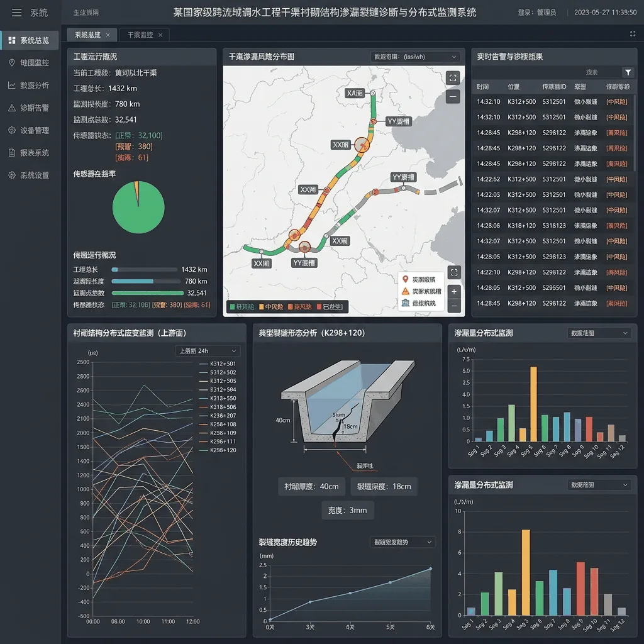Expand the upstream 24h dropdown
The image size is (644, 644).
(208, 351)
